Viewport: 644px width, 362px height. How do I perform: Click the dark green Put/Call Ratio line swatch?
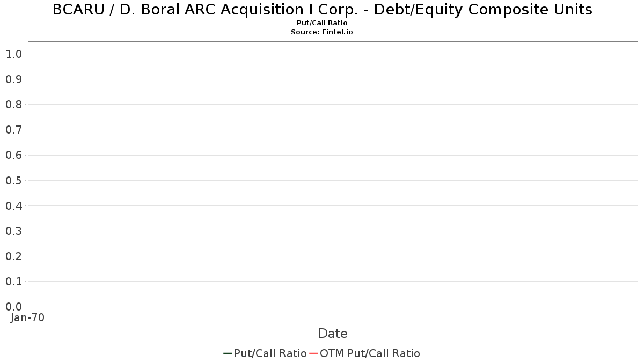click(228, 353)
